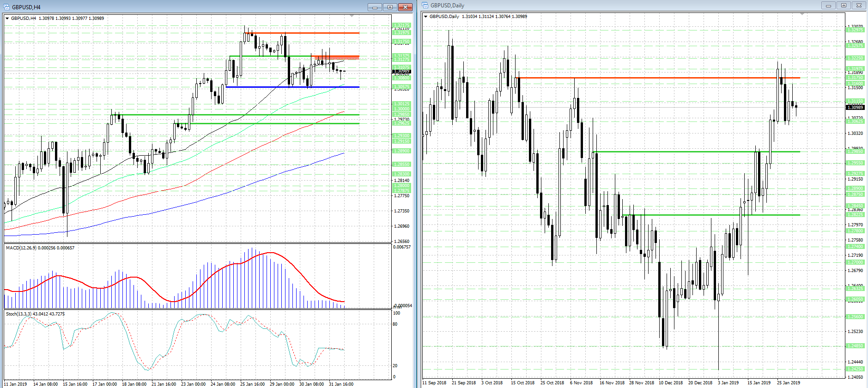Click the 1.25600 price level label in Daily chart
The image size is (868, 388).
tap(855, 317)
